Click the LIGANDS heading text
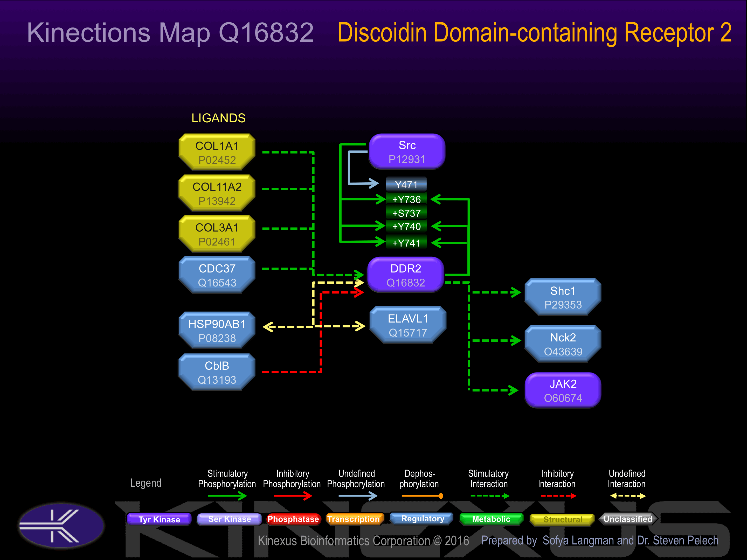 218,118
